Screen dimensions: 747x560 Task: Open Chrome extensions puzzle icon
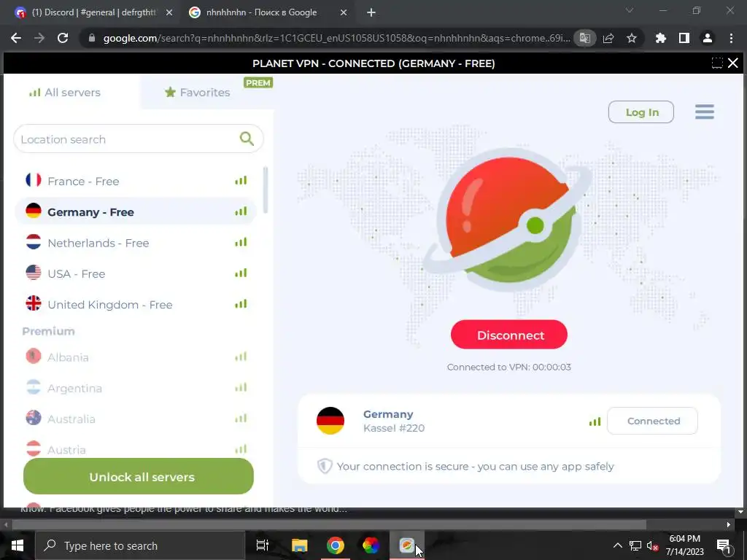660,38
